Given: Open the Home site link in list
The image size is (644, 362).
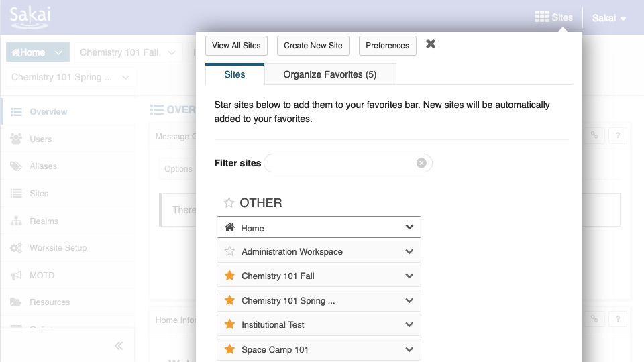Looking at the screenshot, I should pyautogui.click(x=252, y=228).
